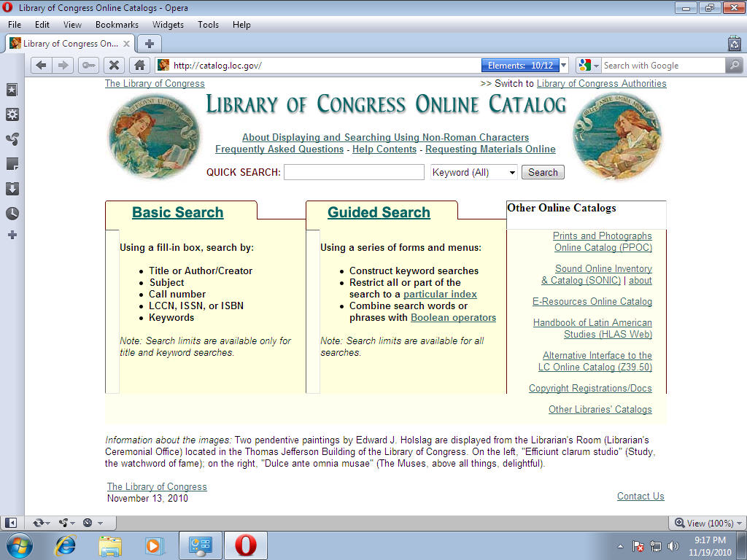
Task: Open the Notes panel icon
Action: coord(12,164)
